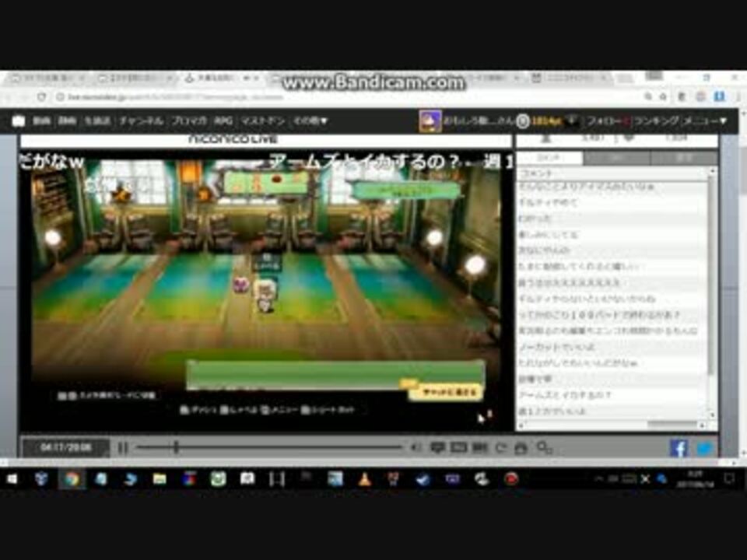Screen dimensions: 747x560
Task: Click the system clock in taskbar
Action: point(694,479)
